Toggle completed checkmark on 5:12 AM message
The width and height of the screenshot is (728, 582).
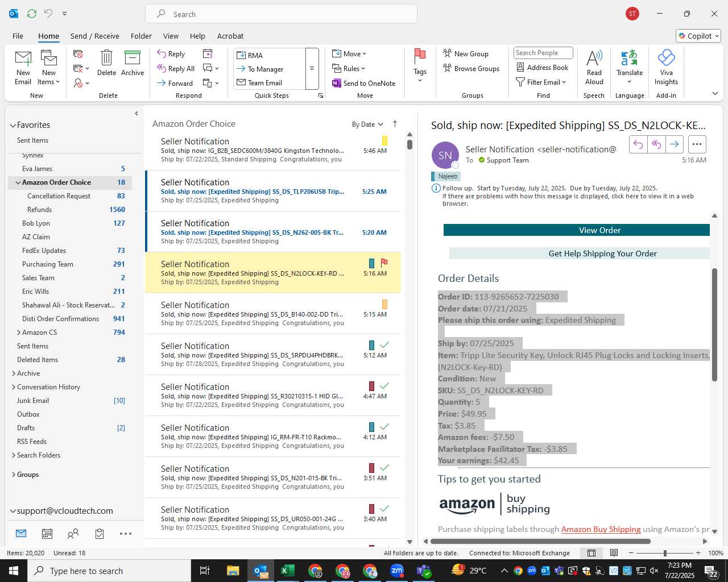(384, 345)
